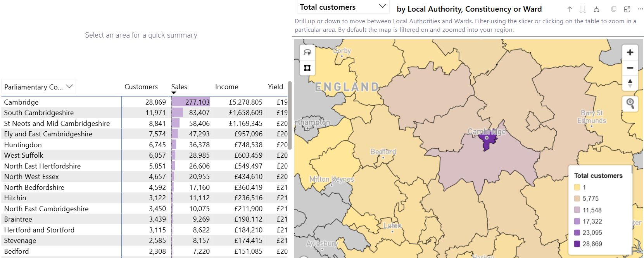Activate the lasso selection map tool
The image size is (644, 258).
tap(307, 53)
